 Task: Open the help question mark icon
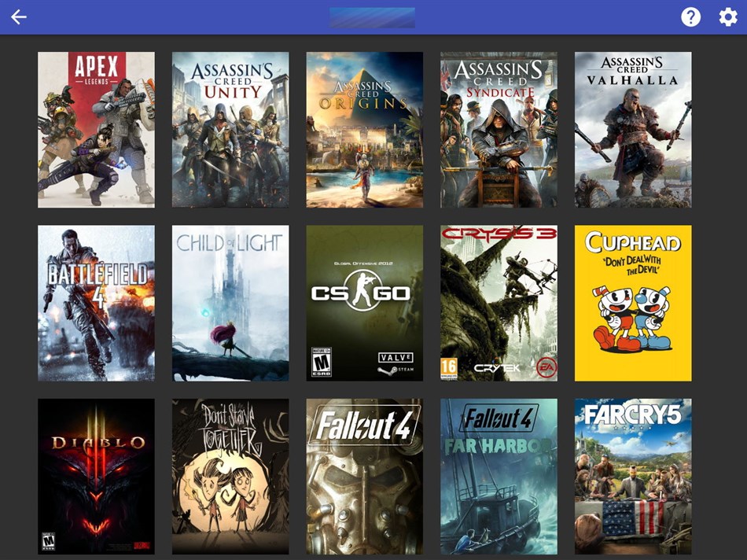690,17
